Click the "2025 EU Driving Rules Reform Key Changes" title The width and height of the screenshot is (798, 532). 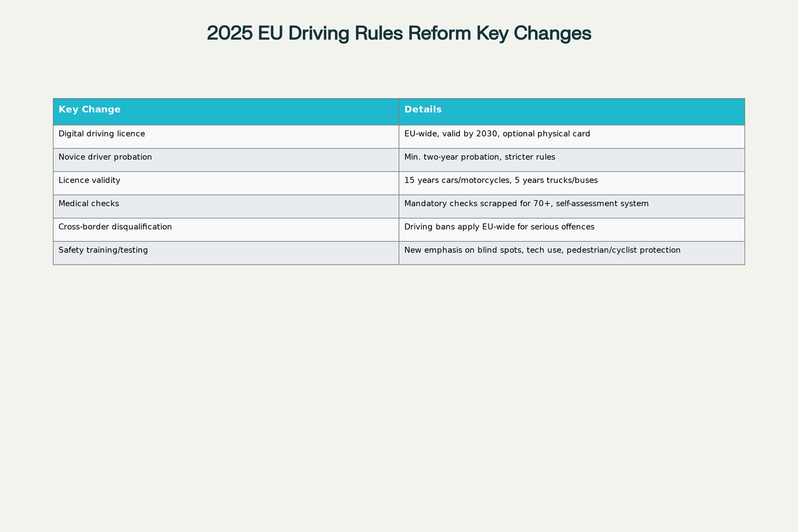[399, 33]
